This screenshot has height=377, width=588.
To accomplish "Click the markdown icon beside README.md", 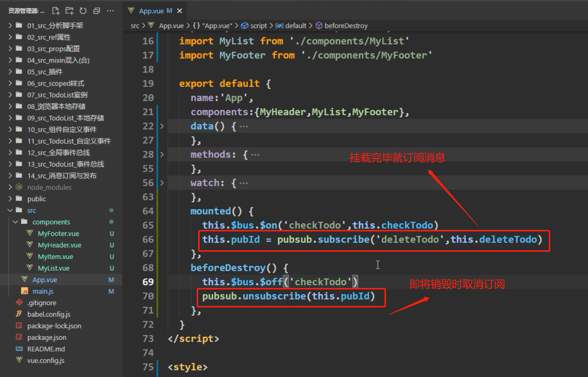I will tap(19, 349).
